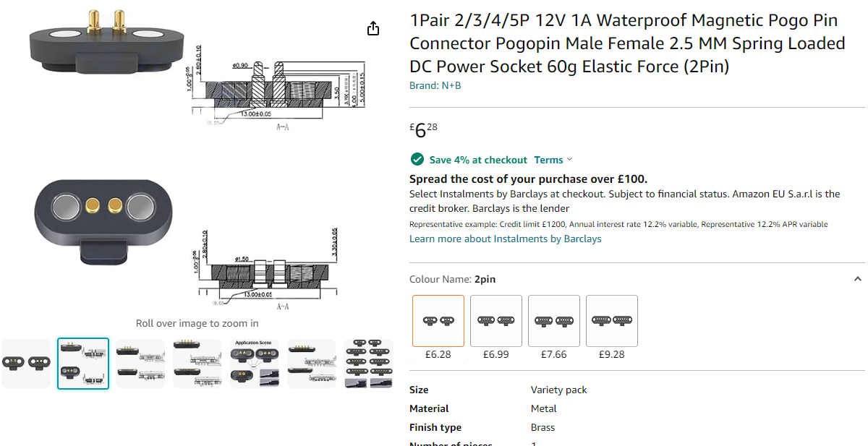Select the £9.28 variant swatch
The height and width of the screenshot is (446, 868).
612,321
